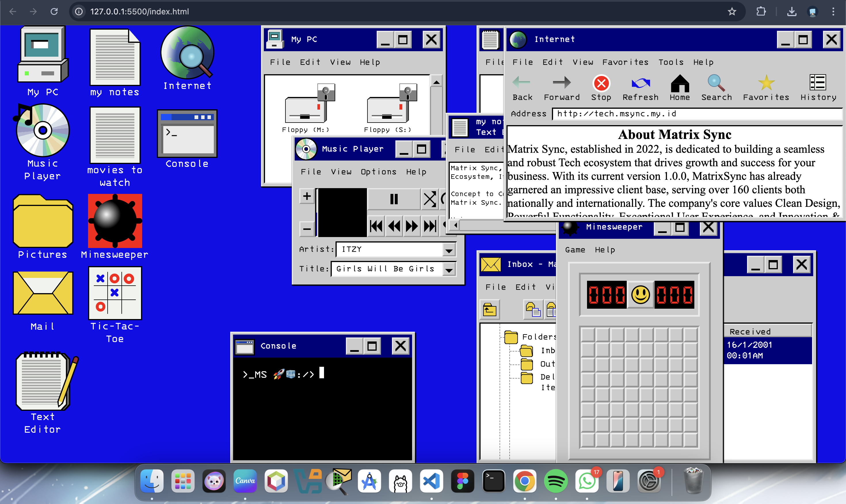846x504 pixels.
Task: Open the Options menu in Music Player
Action: pyautogui.click(x=378, y=172)
